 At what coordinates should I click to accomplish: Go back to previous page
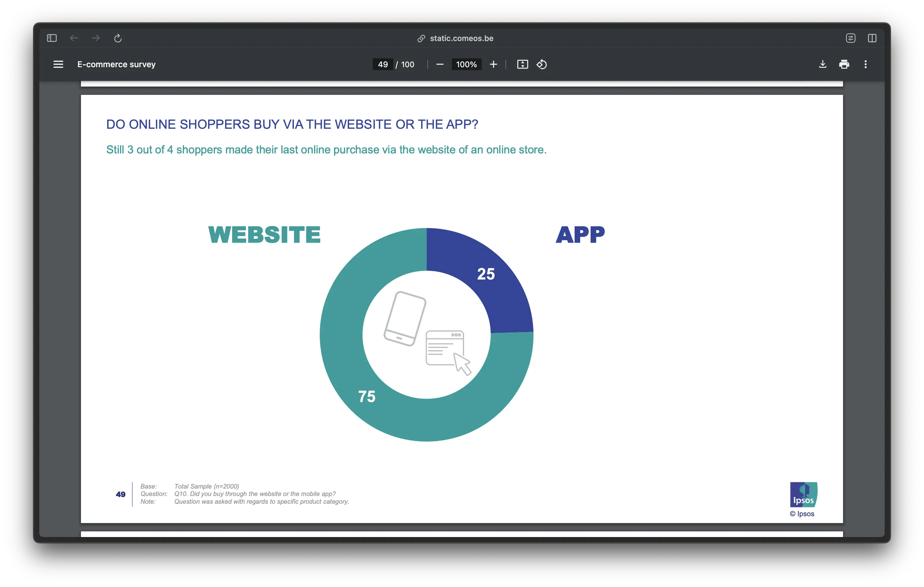[74, 38]
